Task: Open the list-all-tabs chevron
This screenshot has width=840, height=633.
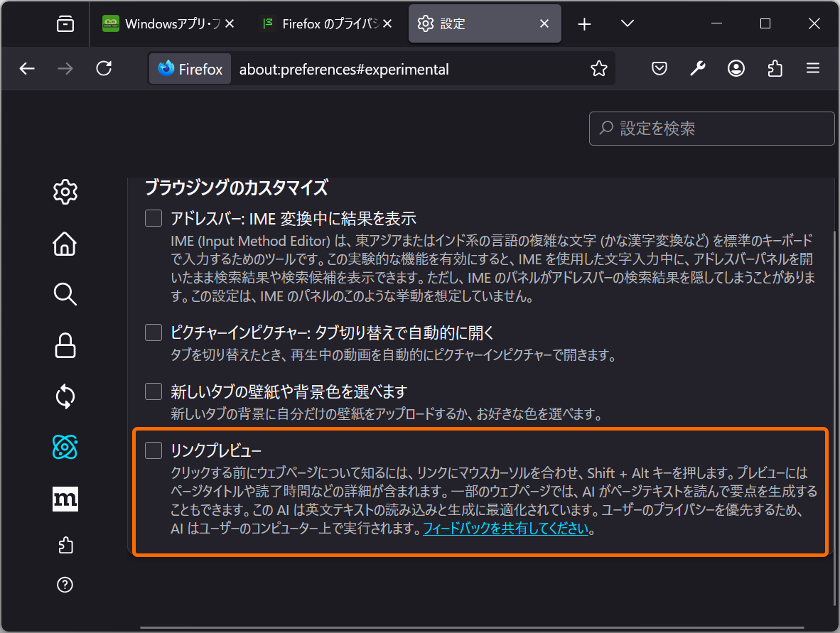Action: coord(627,23)
